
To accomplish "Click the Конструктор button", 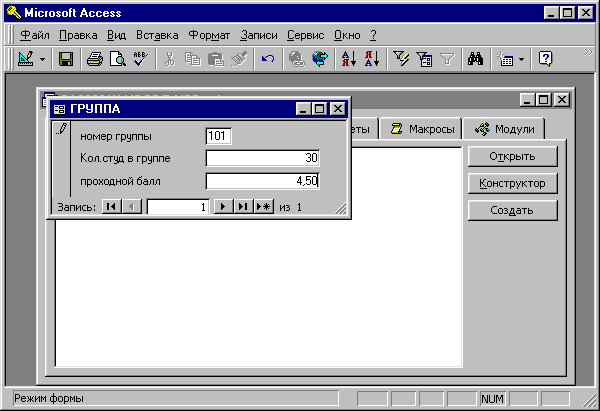I will [512, 183].
